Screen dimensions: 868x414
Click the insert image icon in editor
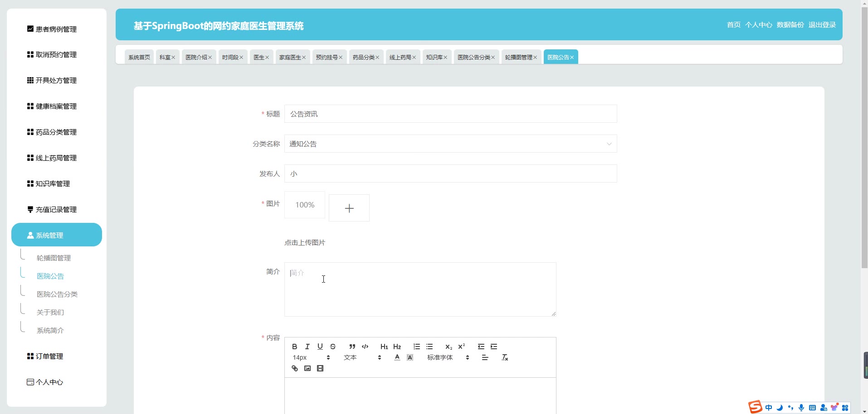[307, 368]
